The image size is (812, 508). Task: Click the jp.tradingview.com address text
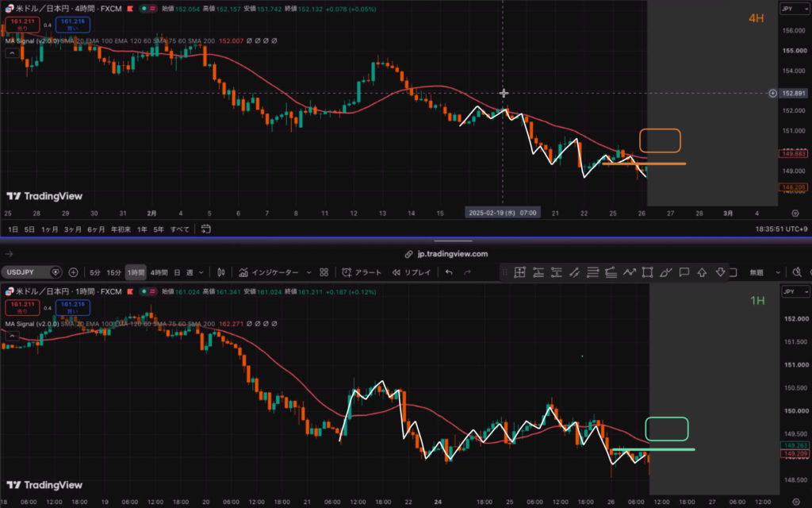point(453,254)
